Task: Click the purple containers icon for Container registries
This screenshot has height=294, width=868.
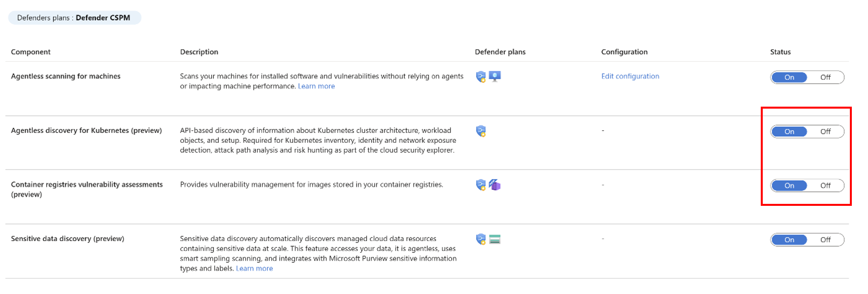Action: 495,185
